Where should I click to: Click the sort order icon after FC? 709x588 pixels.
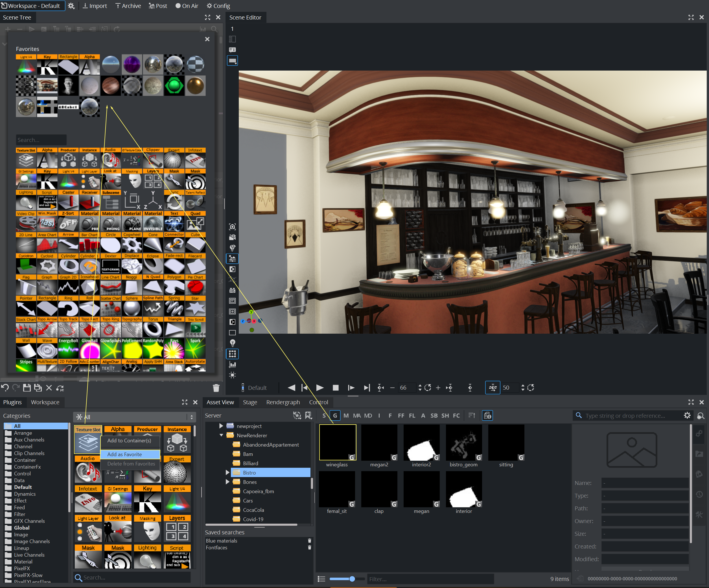(x=472, y=416)
